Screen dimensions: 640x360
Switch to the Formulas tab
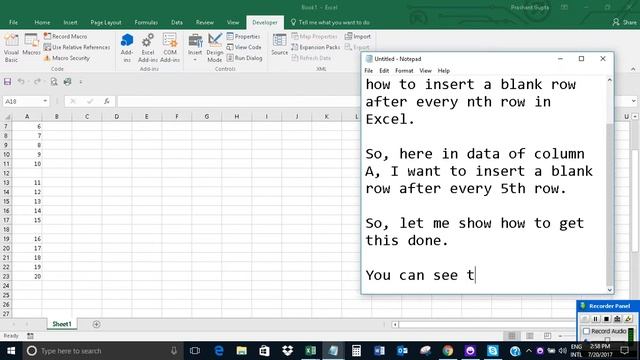pyautogui.click(x=146, y=22)
